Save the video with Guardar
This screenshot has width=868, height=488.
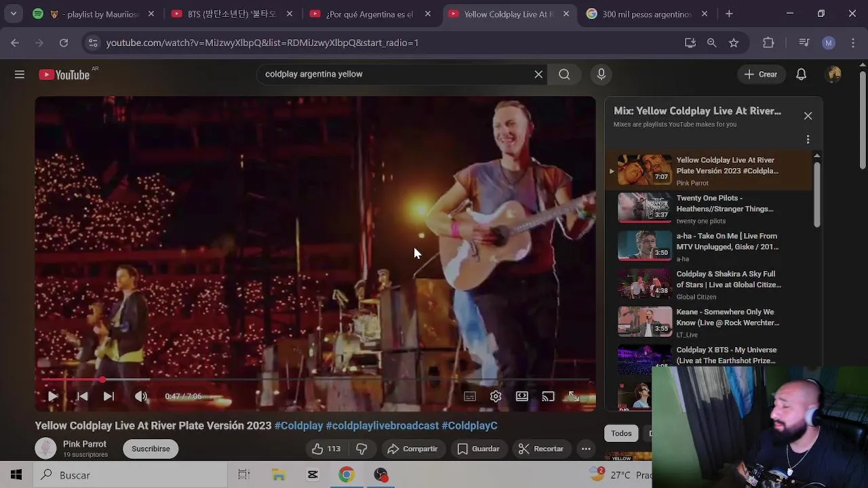click(x=479, y=449)
